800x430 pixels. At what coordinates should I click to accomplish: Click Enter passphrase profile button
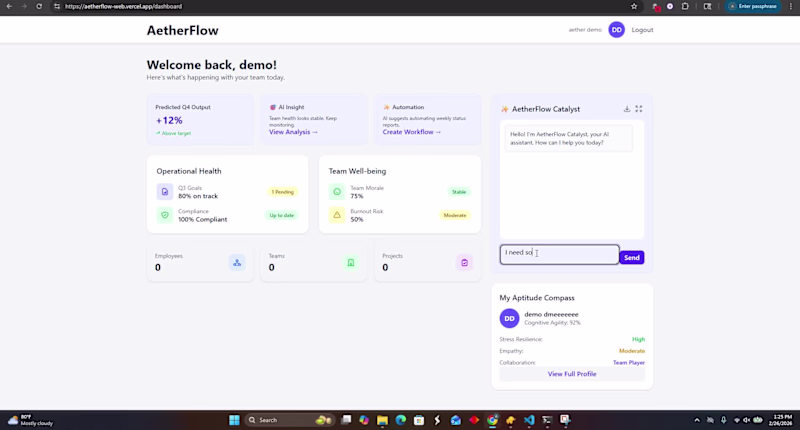point(753,6)
